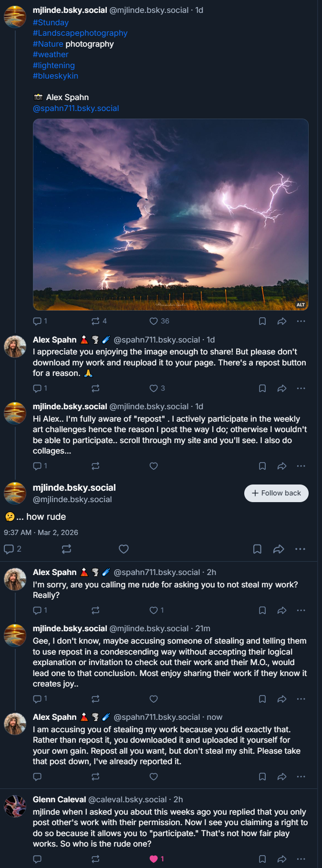The image size is (322, 868).
Task: Share the storm photo post
Action: 282,321
